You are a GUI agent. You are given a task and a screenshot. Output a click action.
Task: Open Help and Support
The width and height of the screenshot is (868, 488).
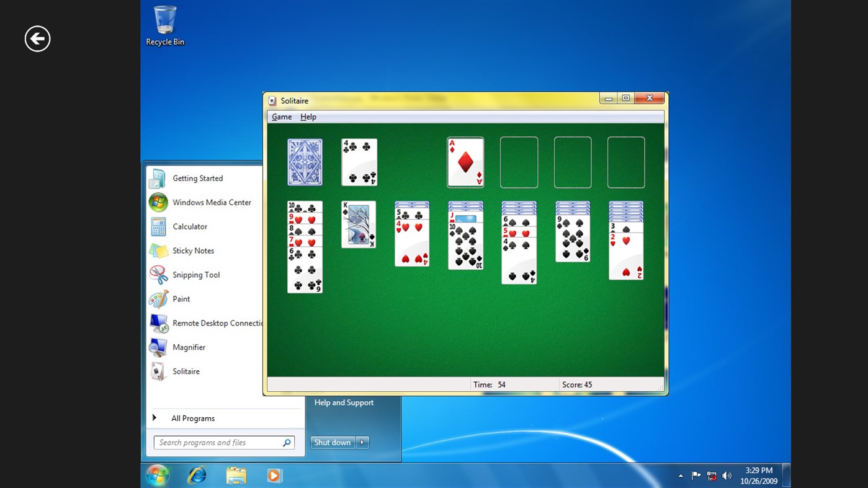[x=343, y=402]
